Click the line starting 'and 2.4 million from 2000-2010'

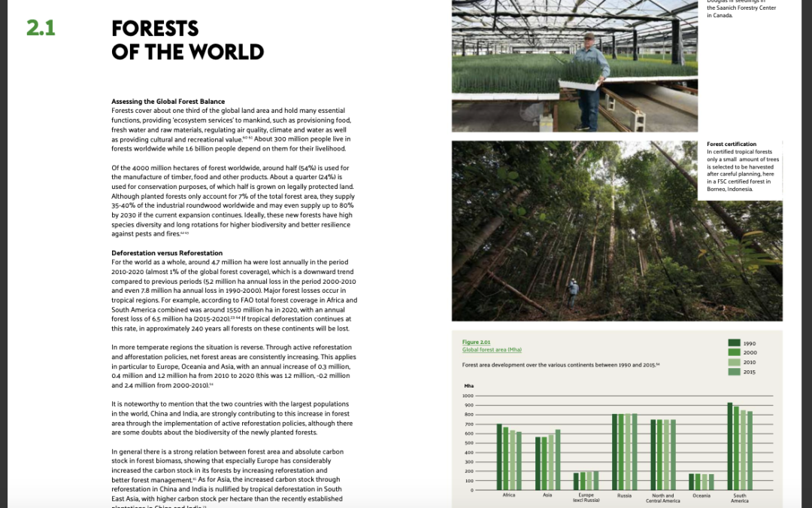point(162,385)
